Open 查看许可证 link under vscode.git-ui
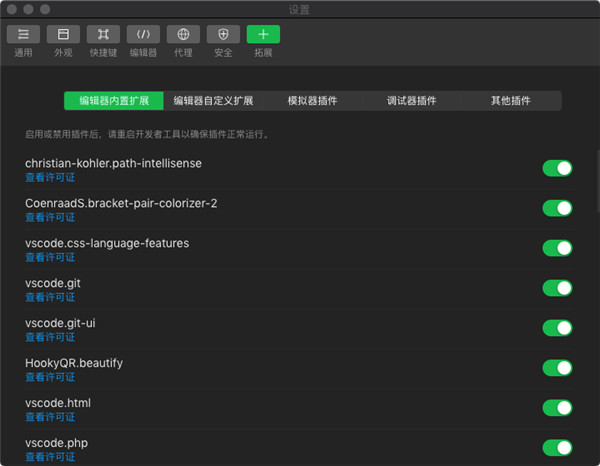Screen dimensions: 600x466 (x=50, y=337)
